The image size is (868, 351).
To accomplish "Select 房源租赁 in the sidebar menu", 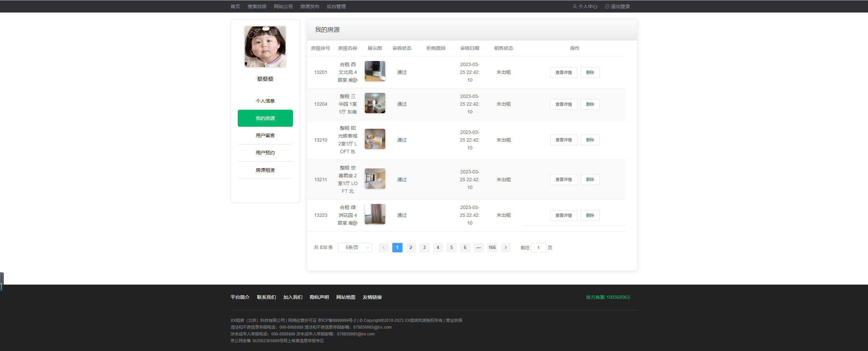I will (265, 170).
